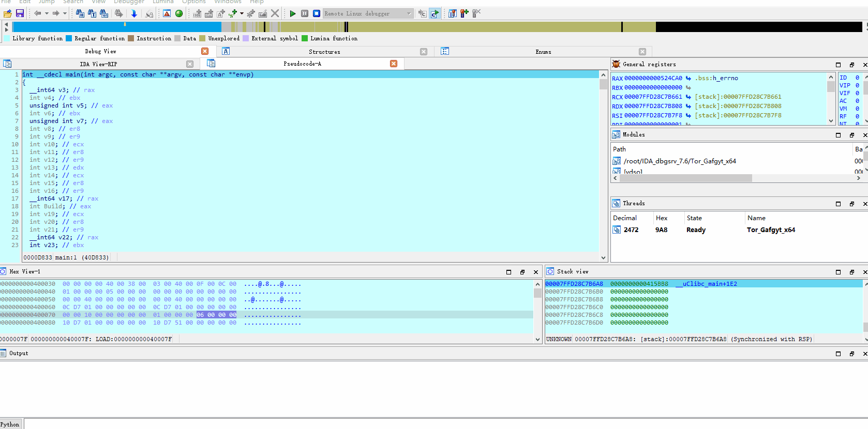The image size is (868, 429).
Task: Switch to the IDA View-RIP tab
Action: point(98,64)
